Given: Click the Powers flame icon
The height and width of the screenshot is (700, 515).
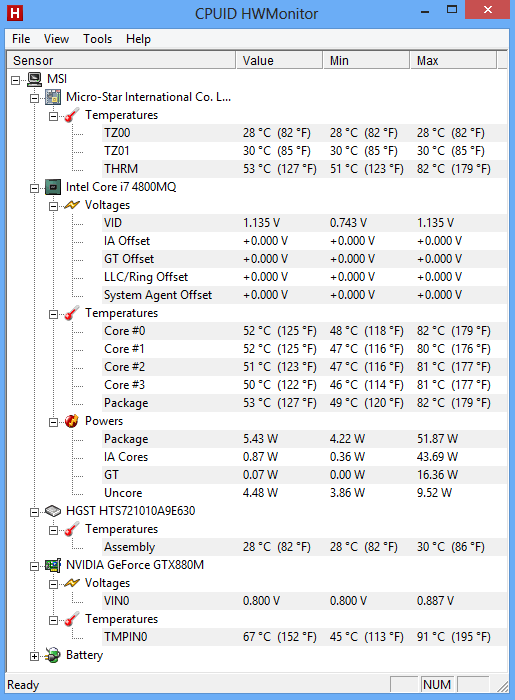Looking at the screenshot, I should pyautogui.click(x=72, y=421).
